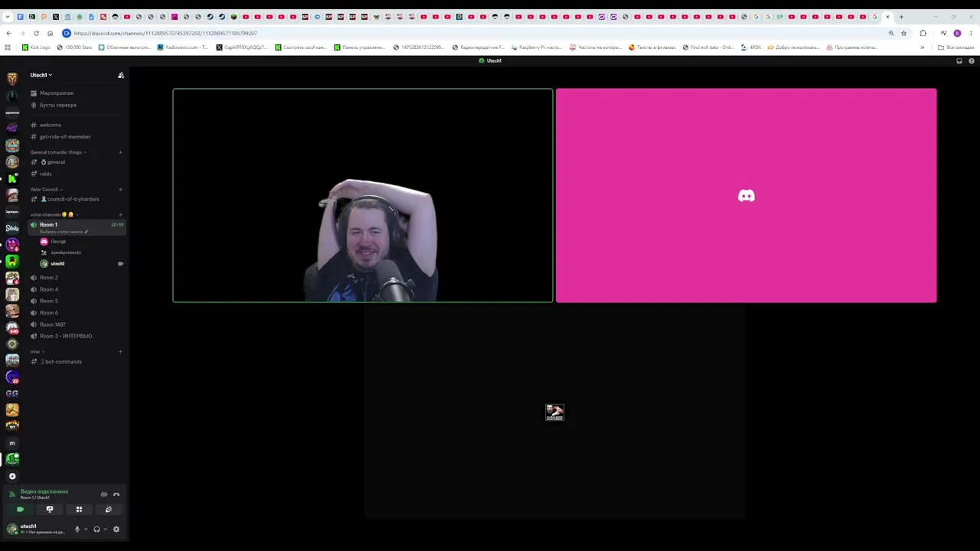Go to the browser home page
This screenshot has height=551, width=980.
tap(50, 33)
